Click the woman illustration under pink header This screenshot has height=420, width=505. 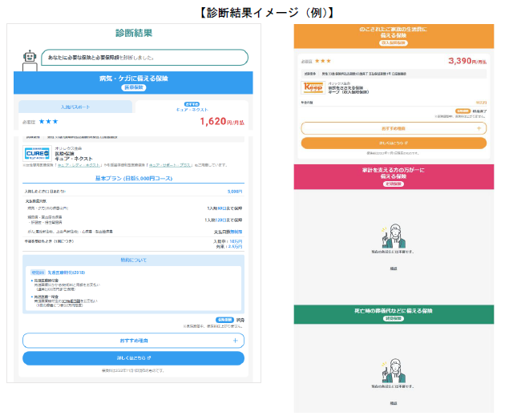coord(394,236)
